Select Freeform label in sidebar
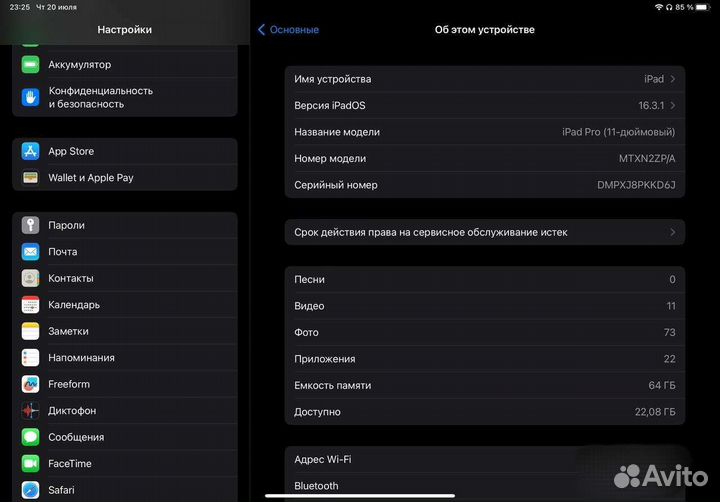This screenshot has height=502, width=720. click(69, 384)
